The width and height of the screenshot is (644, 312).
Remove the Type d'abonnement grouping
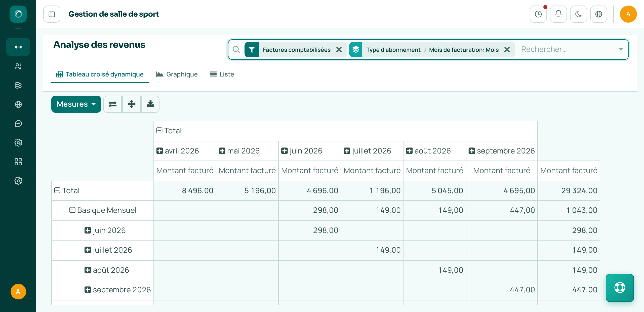pyautogui.click(x=507, y=50)
